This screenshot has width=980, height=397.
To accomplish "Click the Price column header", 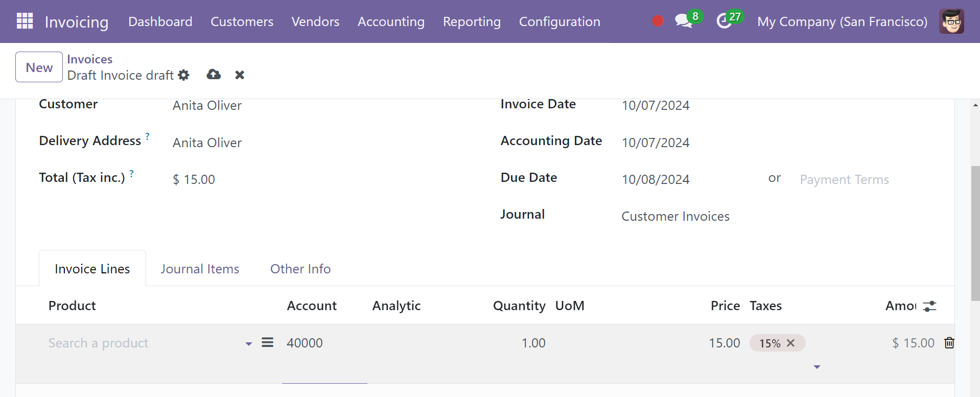I will 725,306.
